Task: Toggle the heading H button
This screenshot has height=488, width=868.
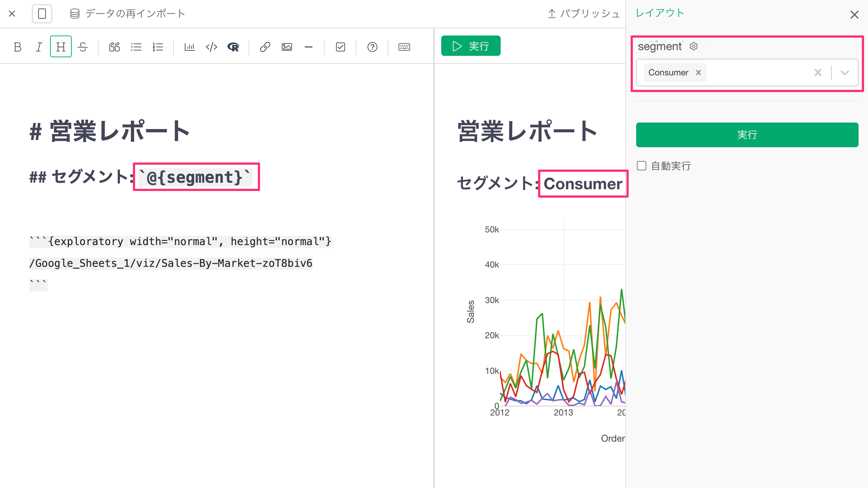Action: [x=61, y=46]
